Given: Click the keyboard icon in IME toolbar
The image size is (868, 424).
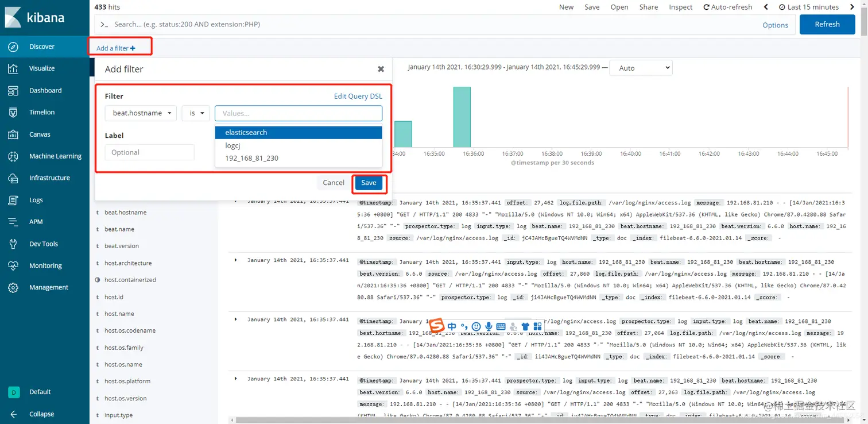Looking at the screenshot, I should tap(501, 326).
